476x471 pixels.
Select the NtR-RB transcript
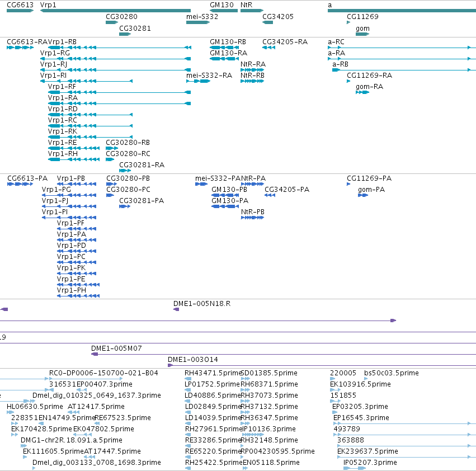pos(252,81)
